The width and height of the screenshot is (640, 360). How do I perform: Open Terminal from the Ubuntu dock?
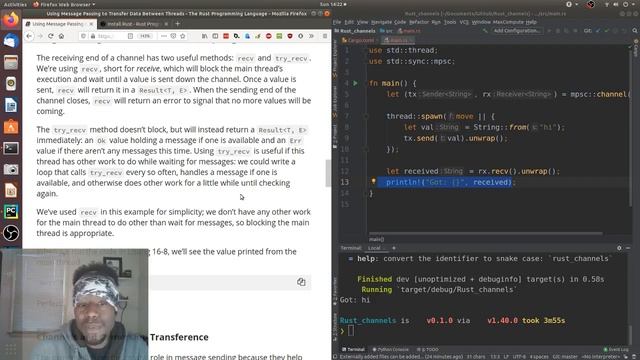(x=11, y=148)
